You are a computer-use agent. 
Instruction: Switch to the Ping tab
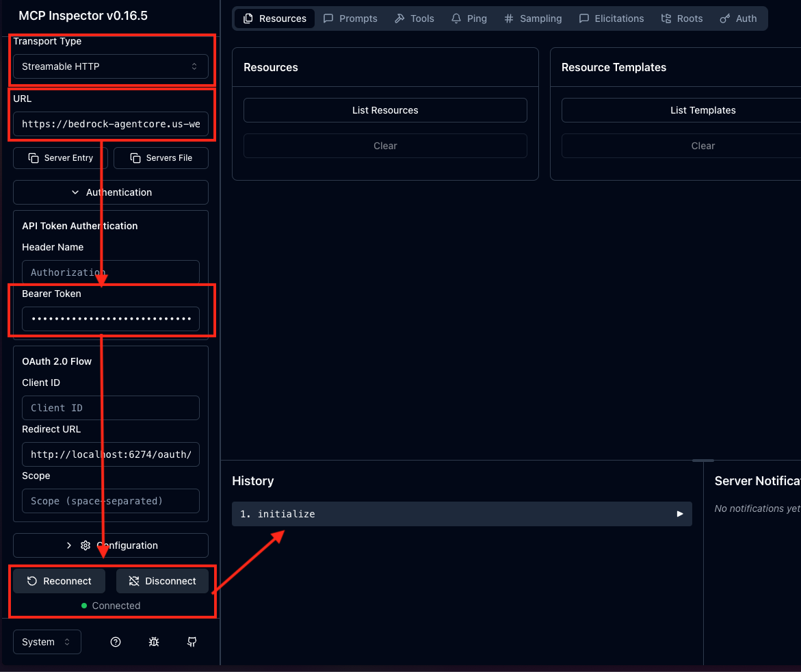tap(469, 18)
